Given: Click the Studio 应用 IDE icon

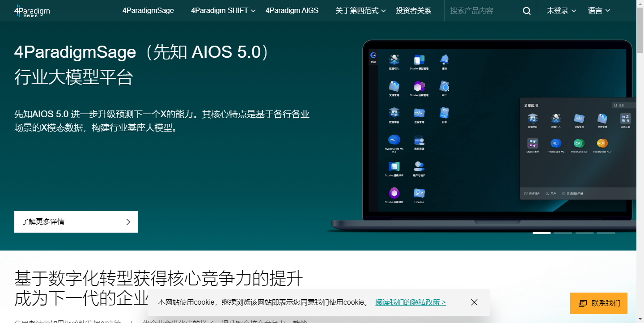Looking at the screenshot, I should pyautogui.click(x=394, y=193).
